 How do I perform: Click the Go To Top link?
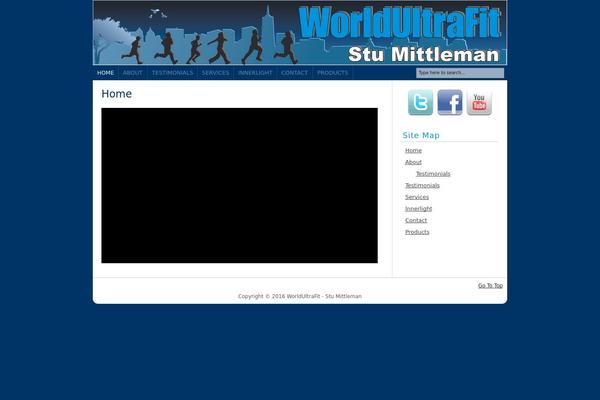tap(490, 286)
